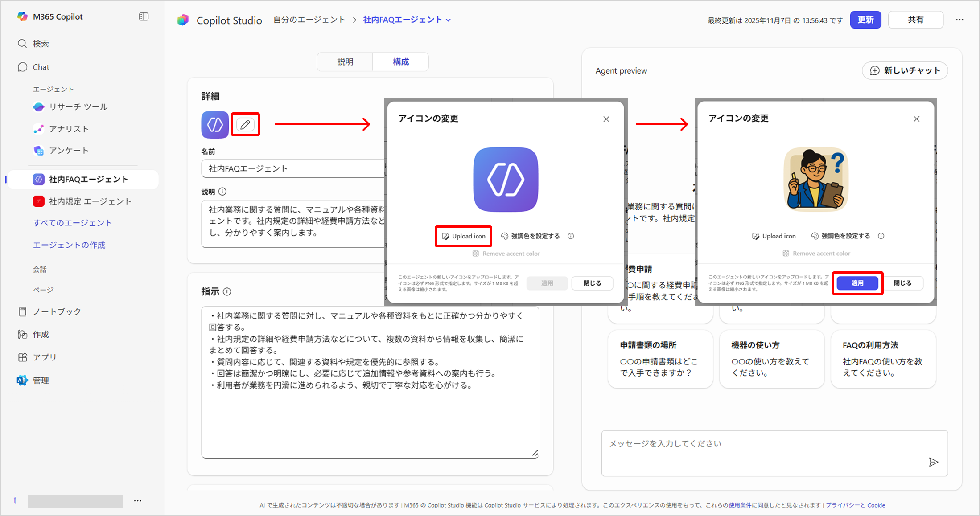This screenshot has width=980, height=516.
Task: Collapse the M365 Copilot sidebar panel icon
Action: tap(144, 16)
